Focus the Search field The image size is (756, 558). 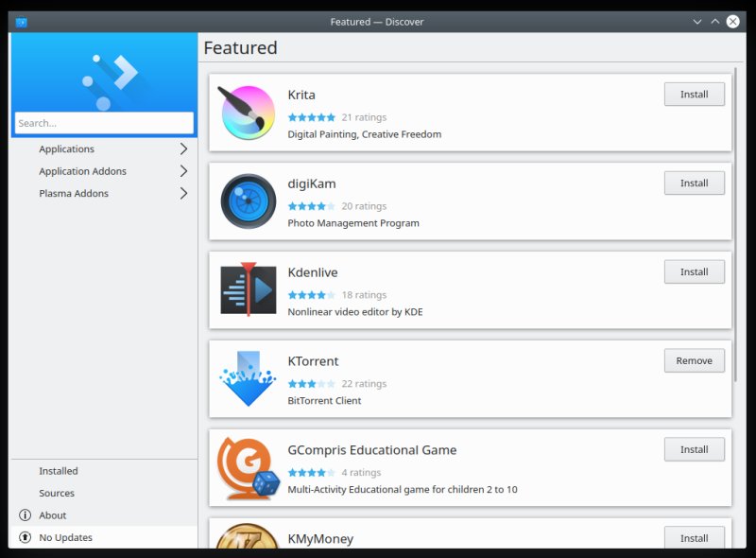[x=104, y=123]
